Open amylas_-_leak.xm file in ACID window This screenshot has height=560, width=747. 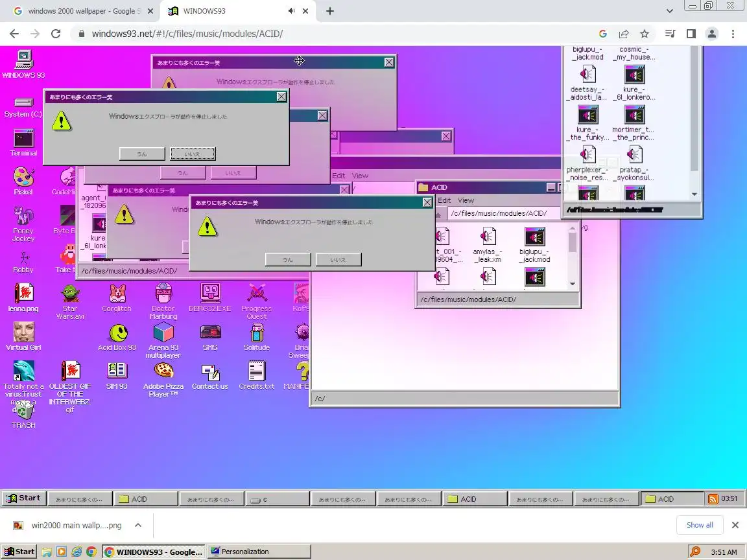(x=488, y=245)
